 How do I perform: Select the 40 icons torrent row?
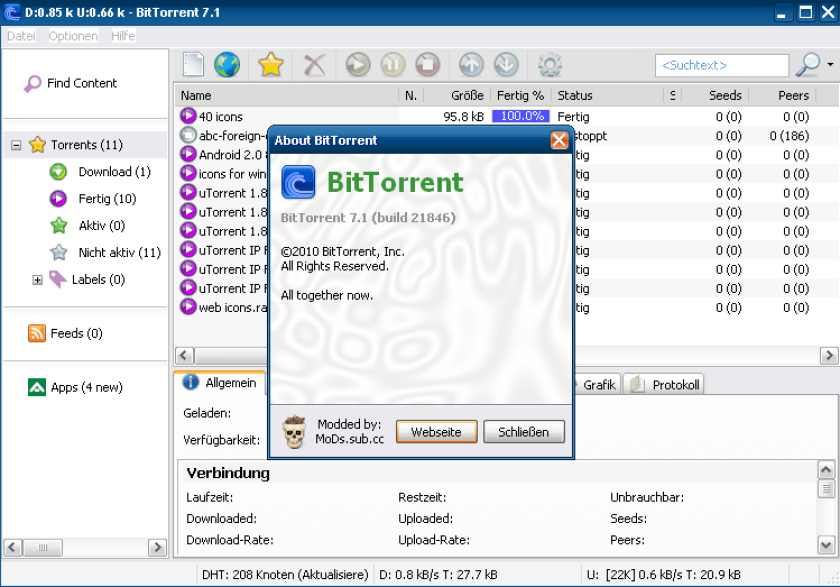[506, 117]
